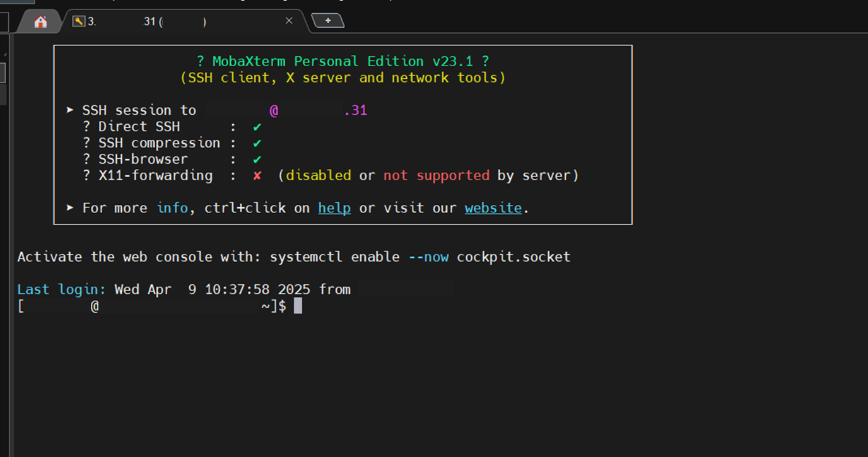Image resolution: width=868 pixels, height=457 pixels.
Task: Click the key icon on the session tab
Action: click(x=78, y=21)
